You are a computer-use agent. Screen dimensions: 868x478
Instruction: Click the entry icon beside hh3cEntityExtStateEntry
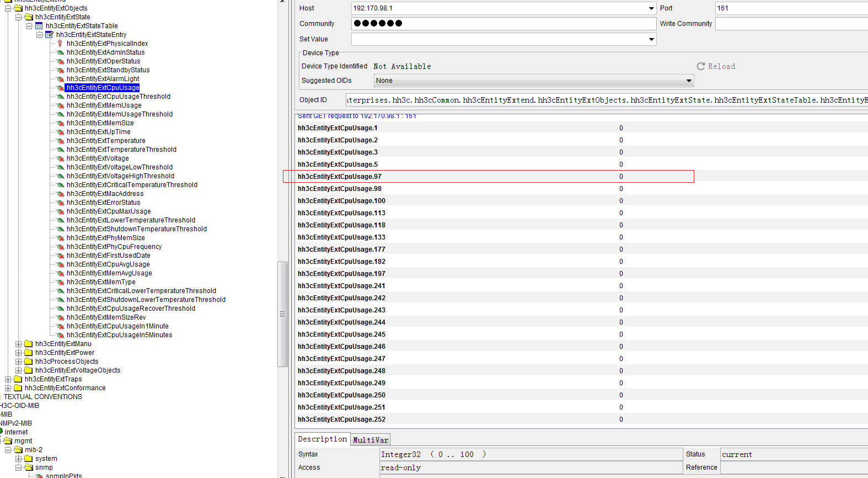pyautogui.click(x=50, y=35)
